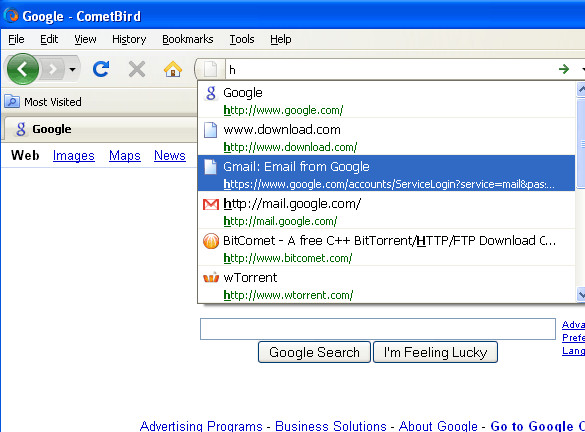Click the Google favicon in suggestion list

click(211, 93)
